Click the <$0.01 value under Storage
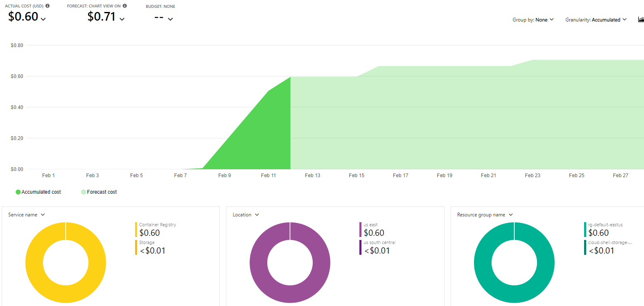Viewport: 644px width, 306px height. [152, 250]
